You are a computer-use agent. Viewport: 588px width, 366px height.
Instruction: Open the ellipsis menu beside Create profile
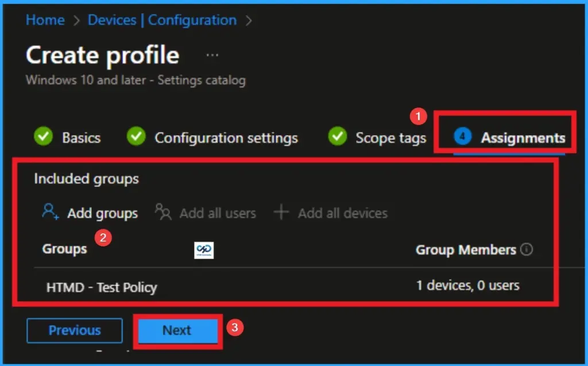[x=212, y=53]
